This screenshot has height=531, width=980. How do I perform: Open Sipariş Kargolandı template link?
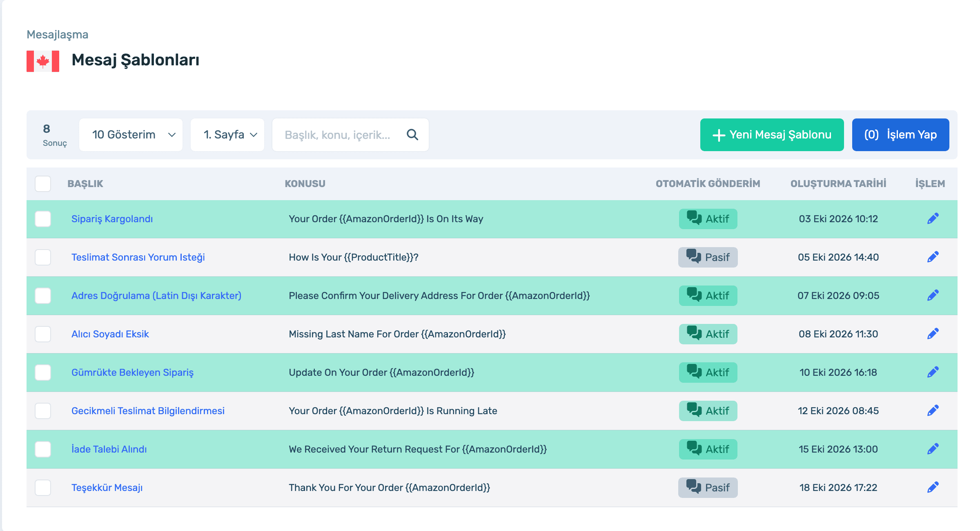click(x=112, y=219)
